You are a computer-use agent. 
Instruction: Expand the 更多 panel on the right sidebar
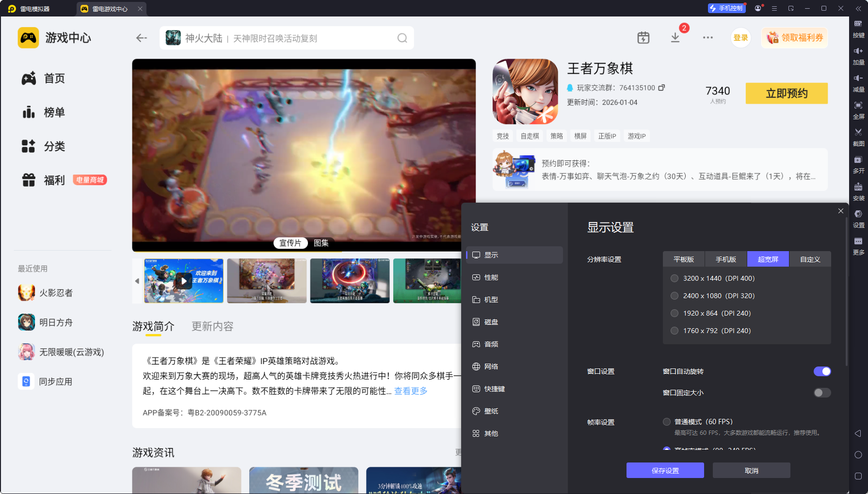point(858,246)
